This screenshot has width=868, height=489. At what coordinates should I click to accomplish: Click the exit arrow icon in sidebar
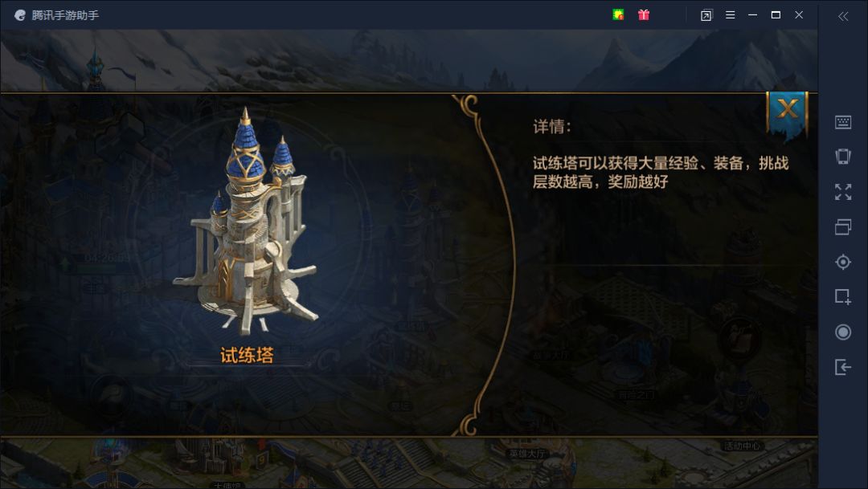842,367
